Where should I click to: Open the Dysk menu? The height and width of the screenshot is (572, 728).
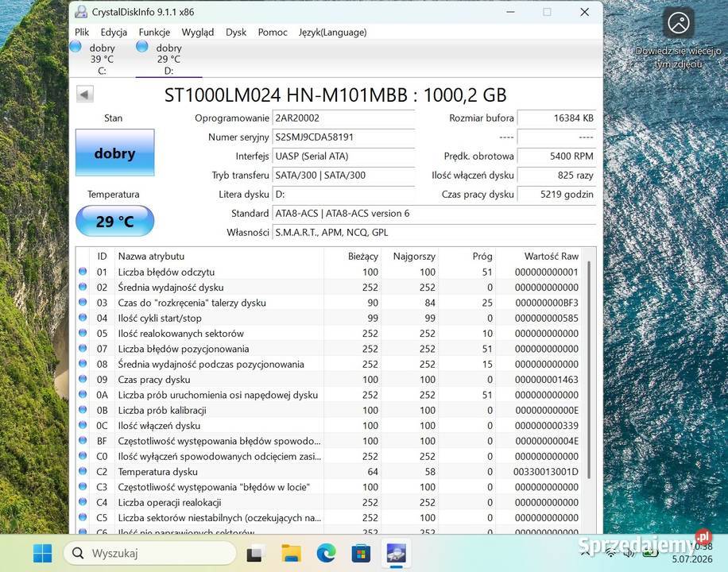236,33
